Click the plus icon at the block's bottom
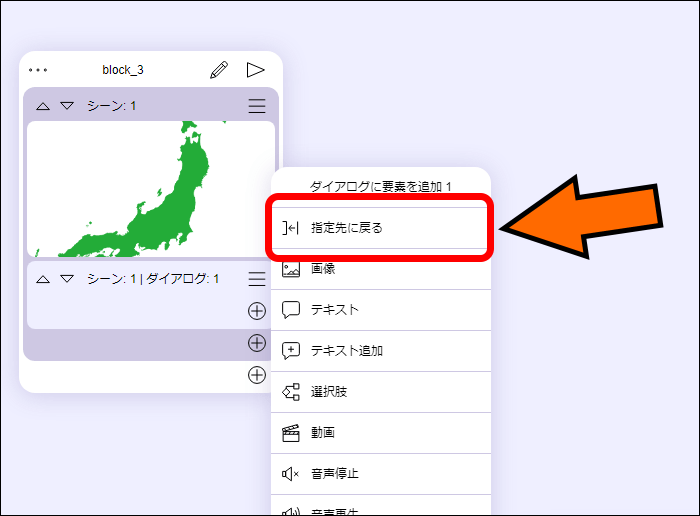The height and width of the screenshot is (516, 700). 257,375
